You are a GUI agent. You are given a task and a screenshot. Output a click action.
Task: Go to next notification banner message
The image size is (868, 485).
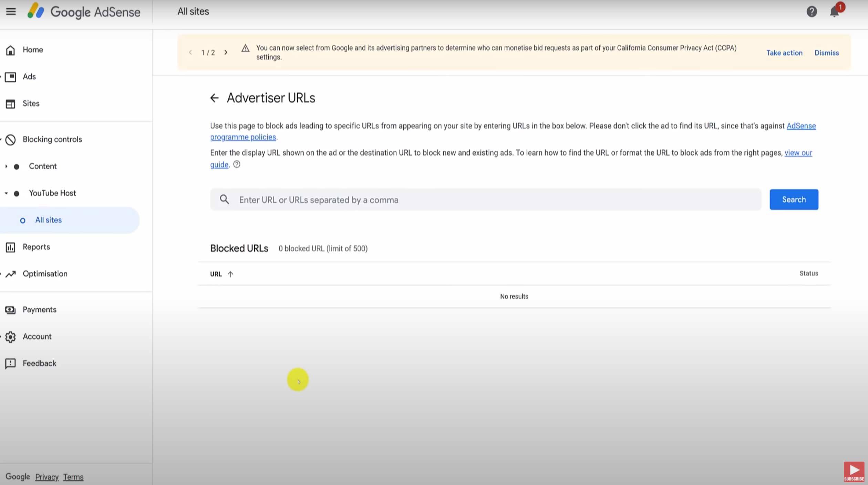[226, 52]
